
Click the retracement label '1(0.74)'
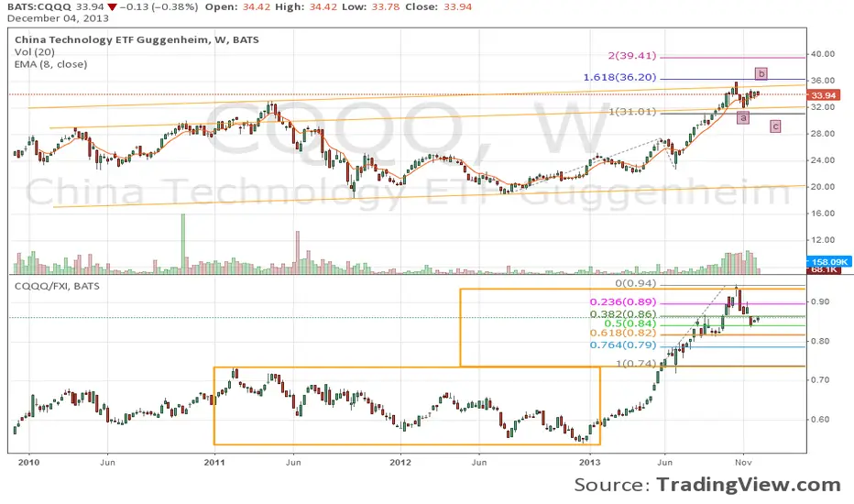636,364
